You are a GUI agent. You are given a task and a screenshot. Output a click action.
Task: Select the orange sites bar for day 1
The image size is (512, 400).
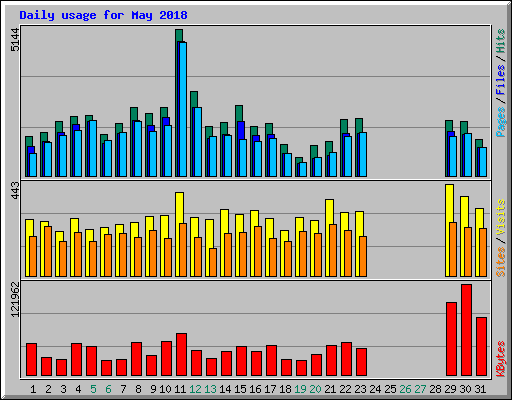click(33, 256)
